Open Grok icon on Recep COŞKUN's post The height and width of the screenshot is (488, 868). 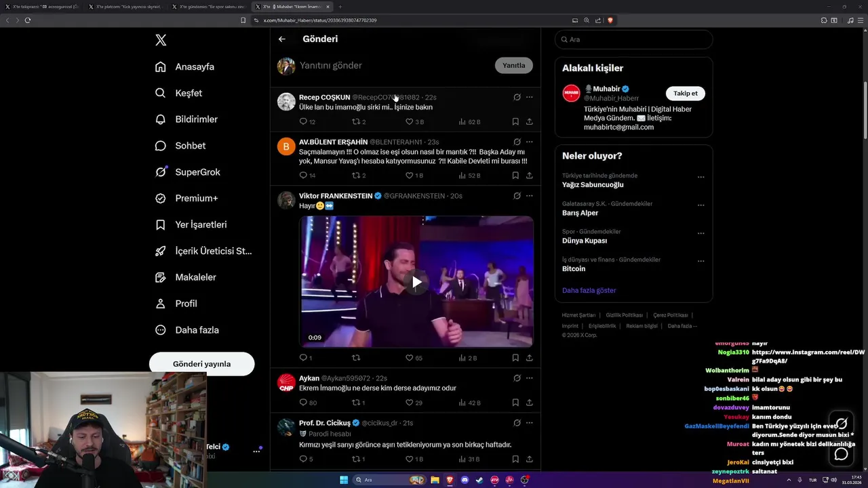coord(517,97)
